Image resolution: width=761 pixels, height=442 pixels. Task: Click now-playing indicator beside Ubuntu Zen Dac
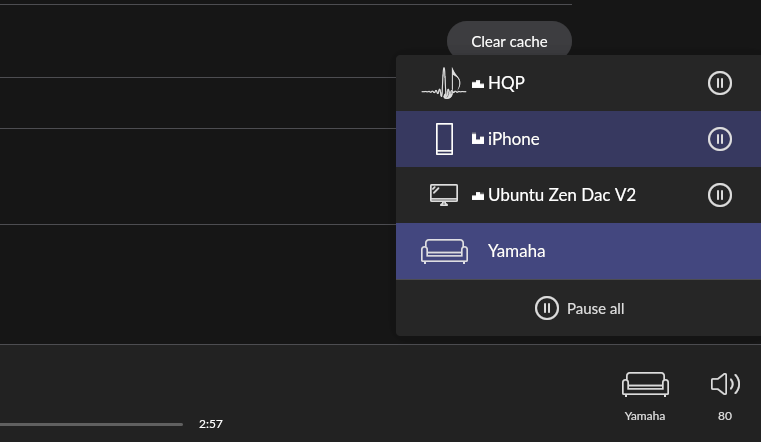tap(478, 196)
